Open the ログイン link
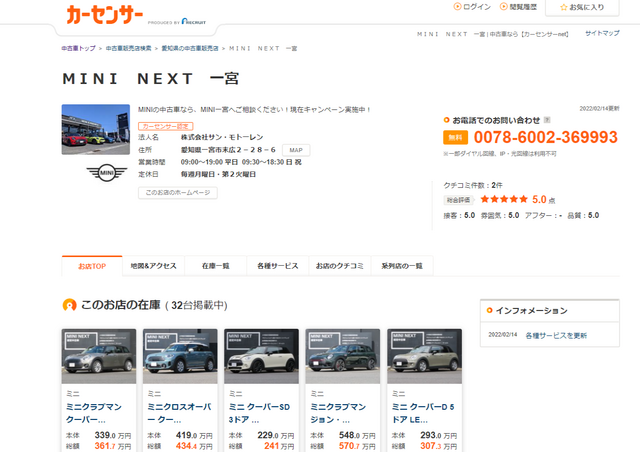Image resolution: width=640 pixels, height=452 pixels. 472,7
